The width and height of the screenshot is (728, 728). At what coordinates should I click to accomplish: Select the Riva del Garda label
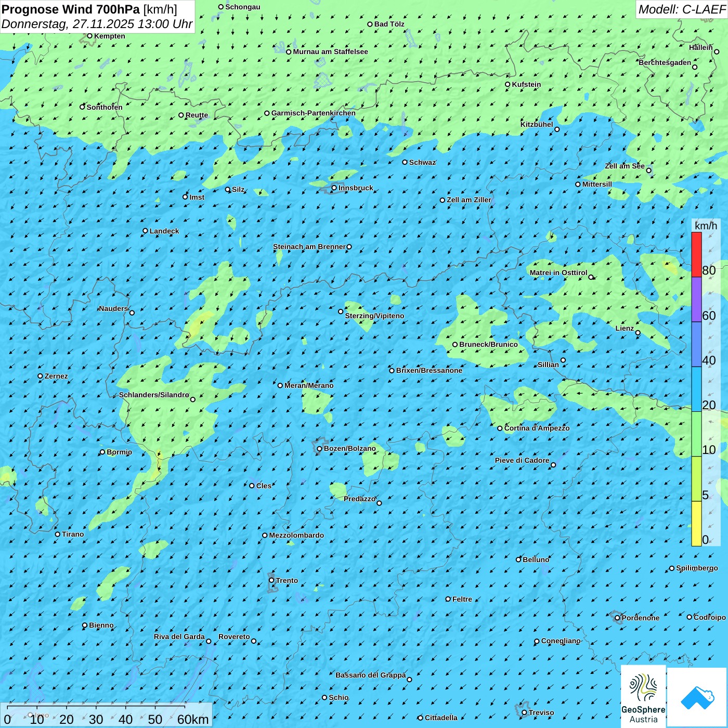[x=179, y=636]
